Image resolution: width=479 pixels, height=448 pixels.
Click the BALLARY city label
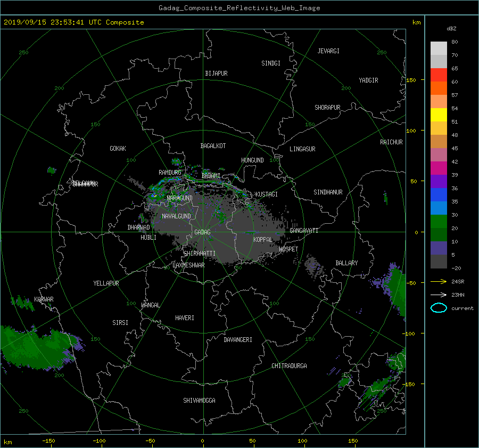click(346, 263)
